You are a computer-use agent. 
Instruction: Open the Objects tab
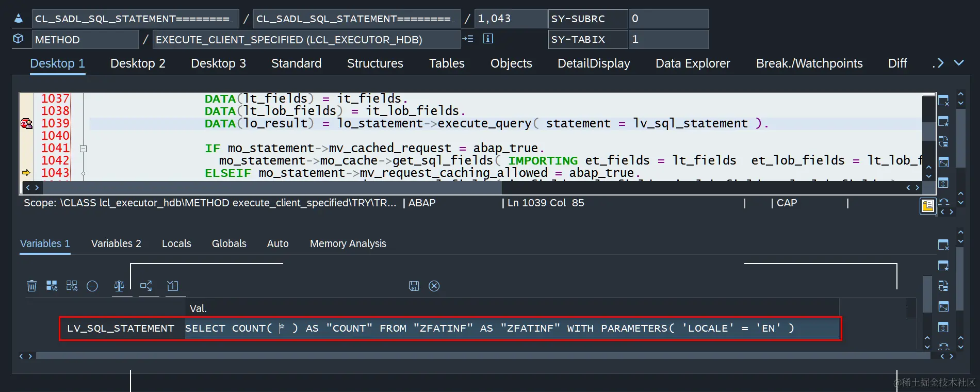[511, 63]
